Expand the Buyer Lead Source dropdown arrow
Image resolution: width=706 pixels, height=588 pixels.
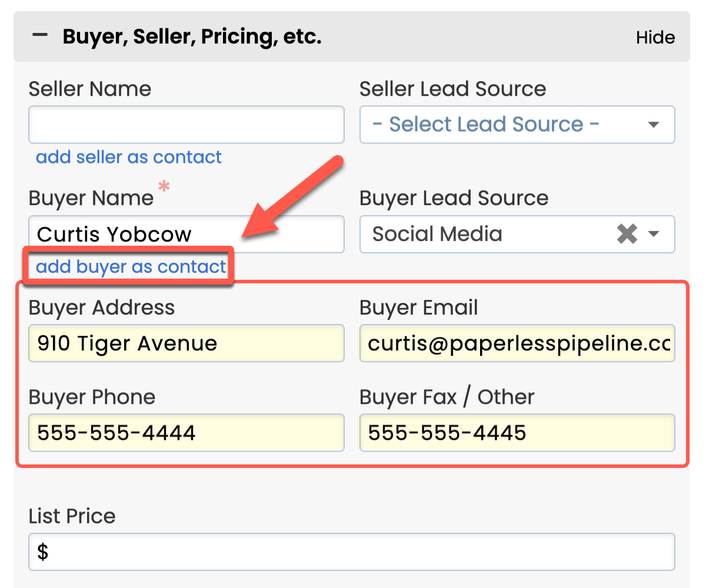coord(653,234)
